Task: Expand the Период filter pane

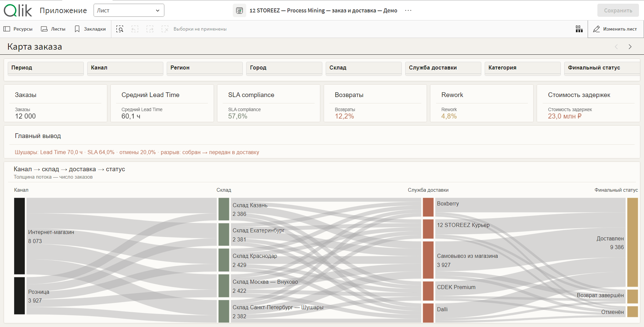Action: pos(46,68)
